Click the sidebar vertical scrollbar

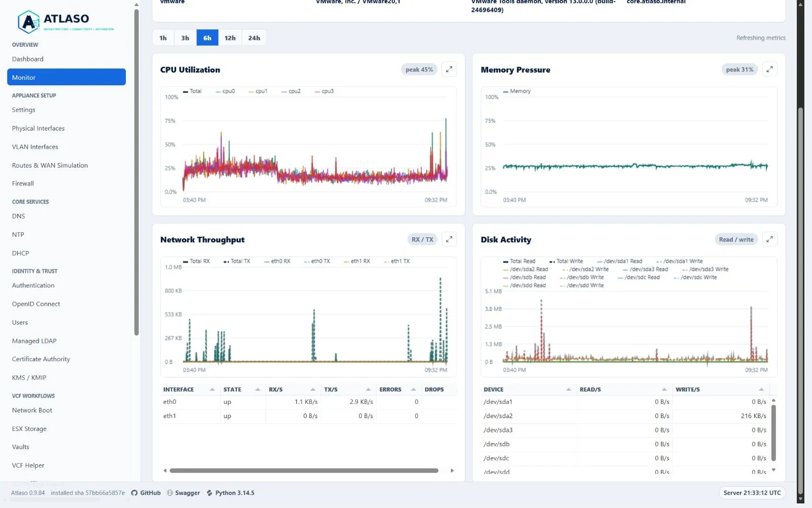[137, 173]
